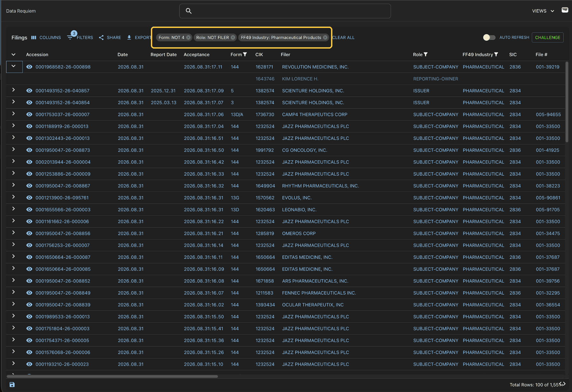Click the Role column filter funnel icon
572x392 pixels.
click(426, 55)
